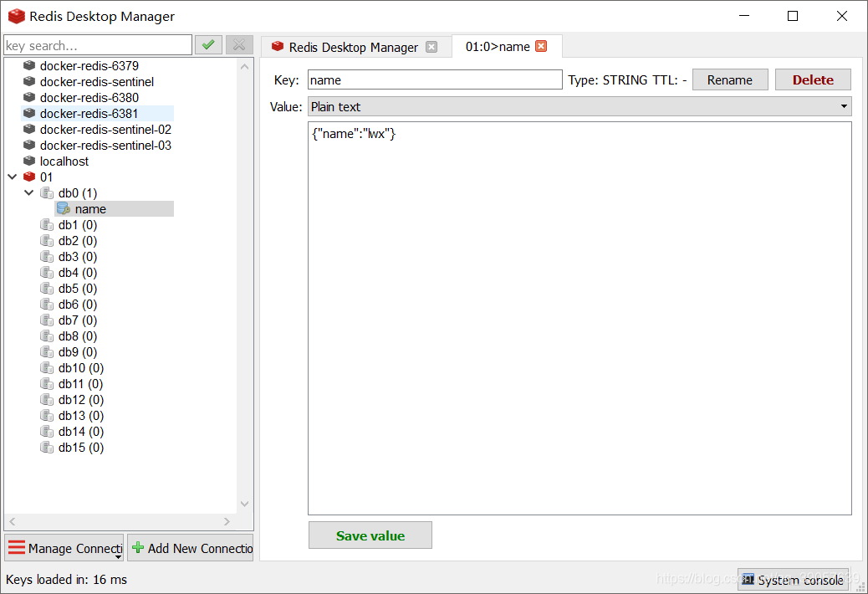Image resolution: width=868 pixels, height=594 pixels.
Task: Click inside the value text editor
Action: coord(580,318)
